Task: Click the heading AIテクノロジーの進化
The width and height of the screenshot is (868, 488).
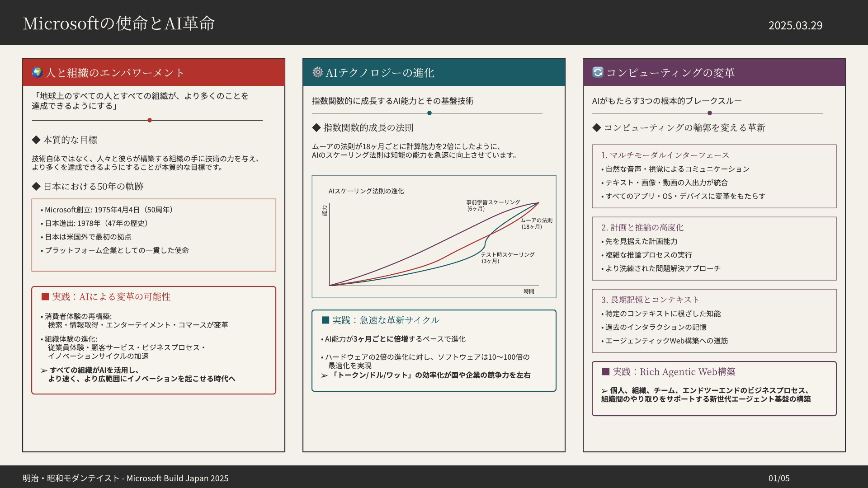Action: click(x=380, y=73)
